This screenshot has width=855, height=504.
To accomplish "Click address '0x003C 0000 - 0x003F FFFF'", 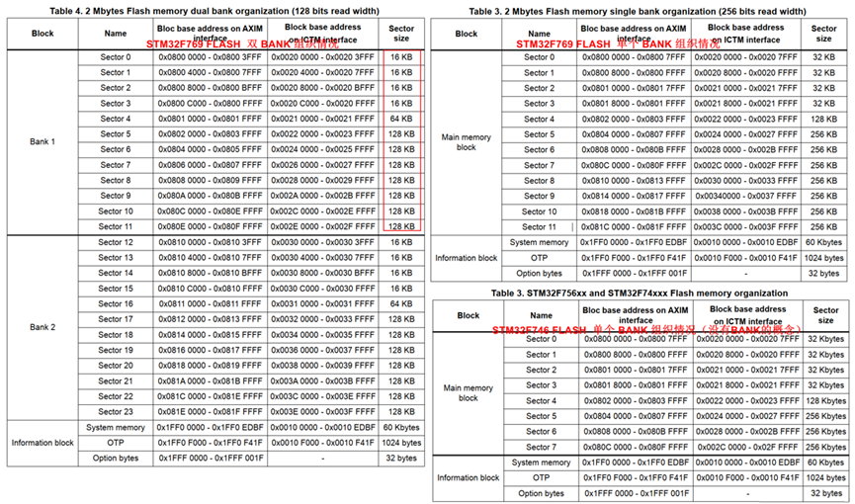I will click(x=746, y=227).
